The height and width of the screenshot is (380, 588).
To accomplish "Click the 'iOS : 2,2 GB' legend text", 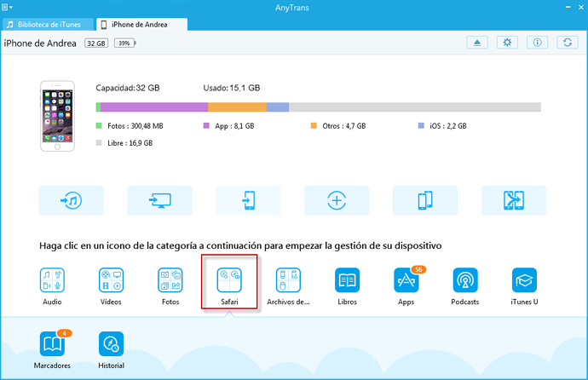I will (x=448, y=126).
